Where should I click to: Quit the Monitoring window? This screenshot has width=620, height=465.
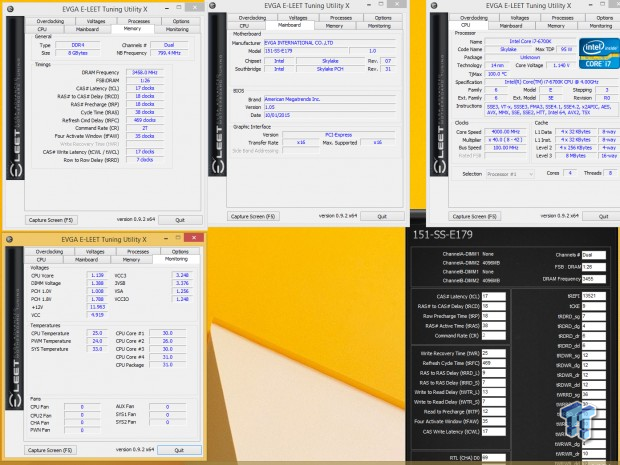click(179, 450)
